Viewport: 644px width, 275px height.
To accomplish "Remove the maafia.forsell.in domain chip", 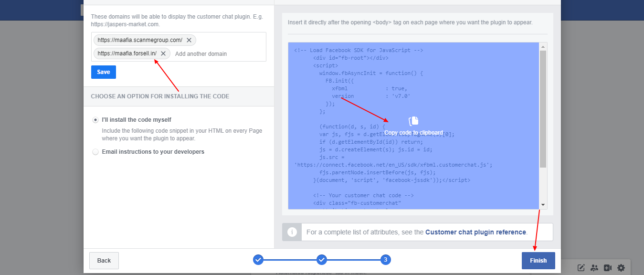I will point(163,53).
